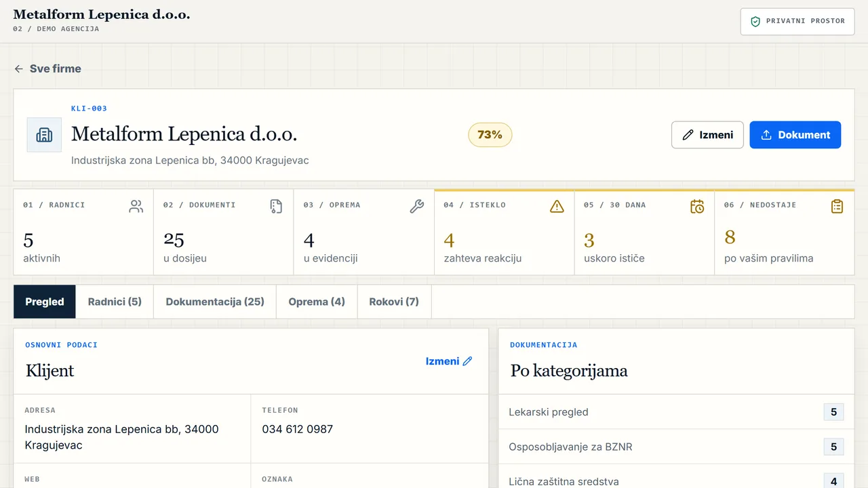Image resolution: width=868 pixels, height=488 pixels.
Task: Click the KLI-003 client code label
Action: (x=89, y=108)
